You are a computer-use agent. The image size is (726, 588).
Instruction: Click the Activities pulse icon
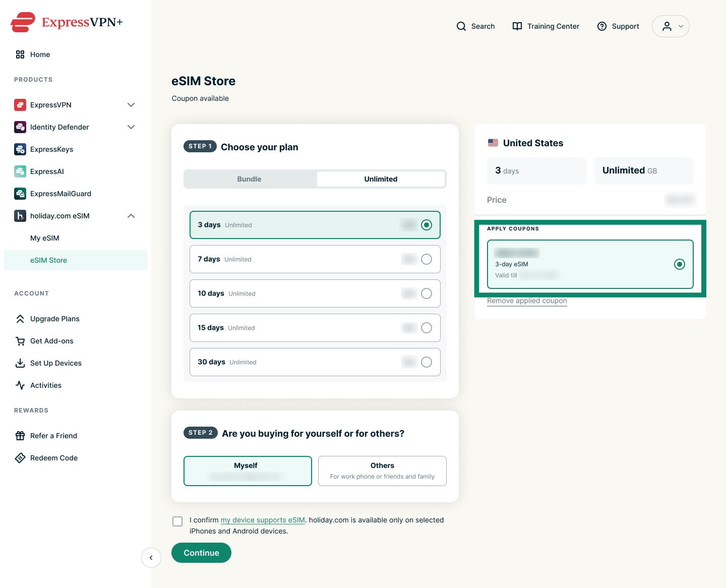20,385
